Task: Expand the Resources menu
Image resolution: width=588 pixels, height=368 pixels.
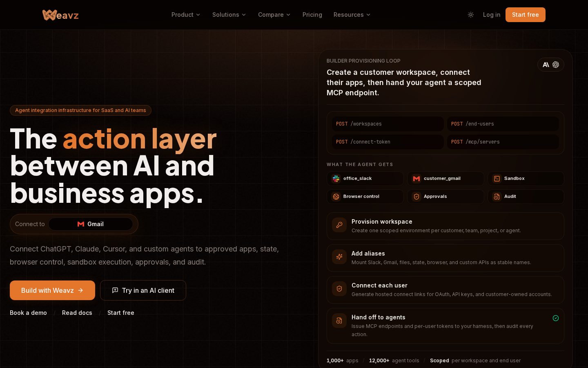Action: pos(352,15)
